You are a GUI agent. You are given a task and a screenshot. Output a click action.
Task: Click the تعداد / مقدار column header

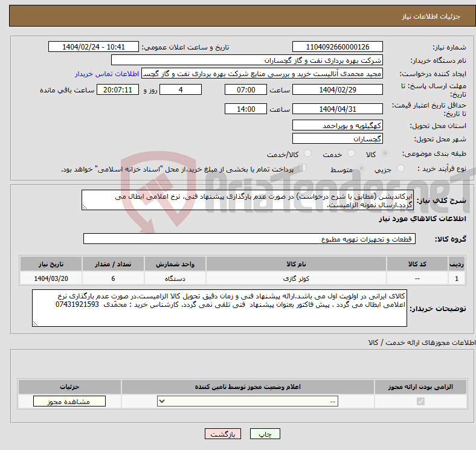113,264
